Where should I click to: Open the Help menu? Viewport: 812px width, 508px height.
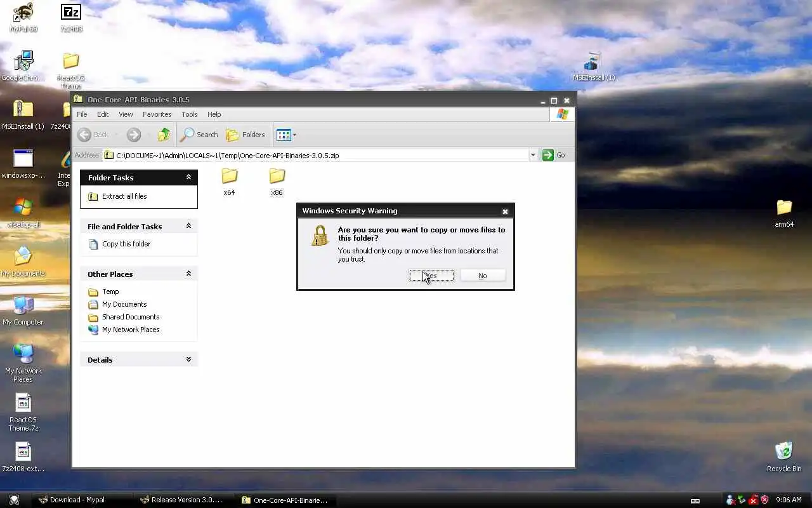pos(214,114)
